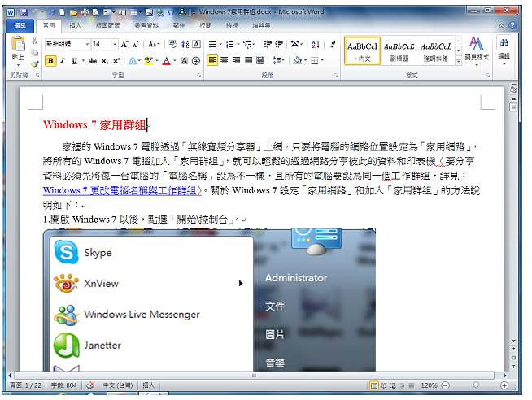
Task: Click the Editing (編輯) binoculars button
Action: 504,50
